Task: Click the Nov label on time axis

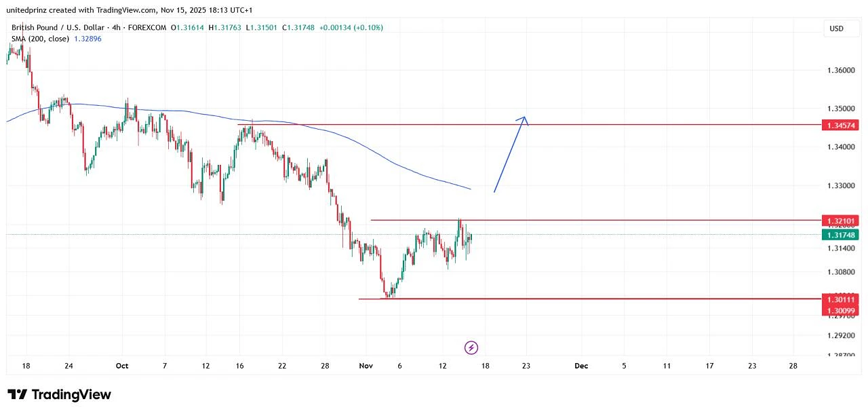Action: (x=366, y=366)
